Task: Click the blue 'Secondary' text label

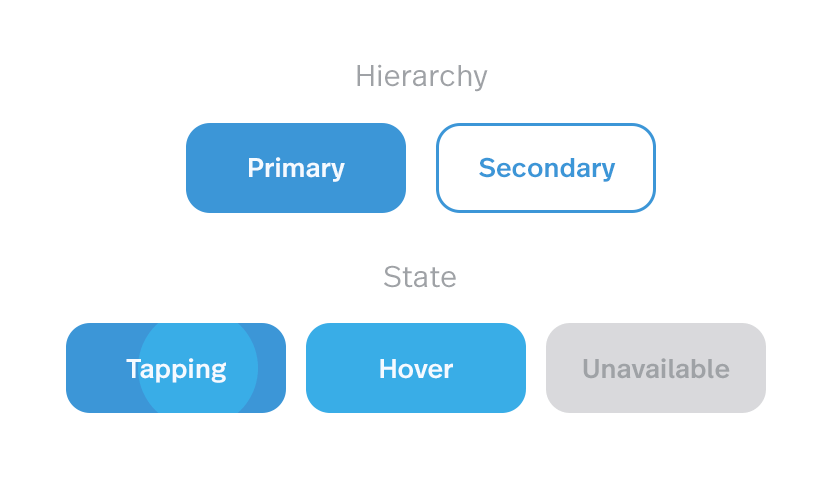Action: tap(547, 169)
